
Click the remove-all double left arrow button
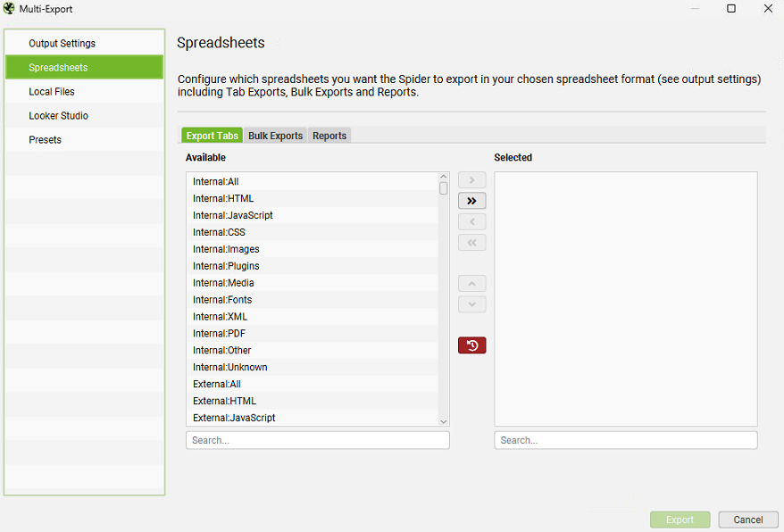(471, 242)
